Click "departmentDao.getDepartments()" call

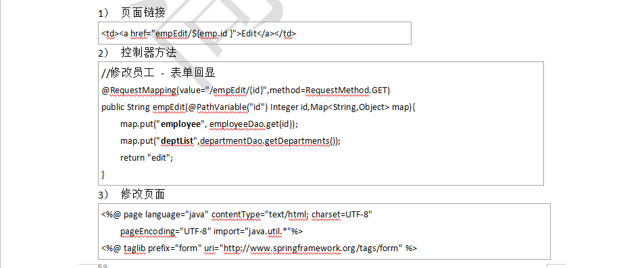(x=269, y=141)
